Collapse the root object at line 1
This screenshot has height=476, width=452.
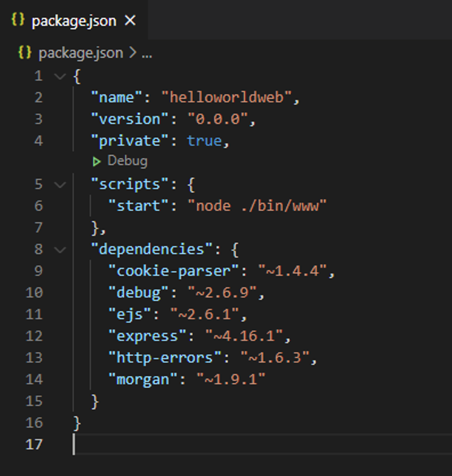[60, 76]
